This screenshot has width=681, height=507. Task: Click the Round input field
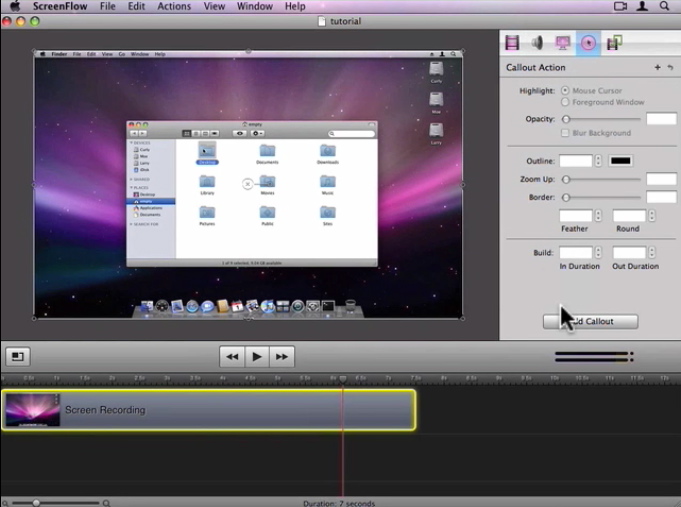coord(629,215)
